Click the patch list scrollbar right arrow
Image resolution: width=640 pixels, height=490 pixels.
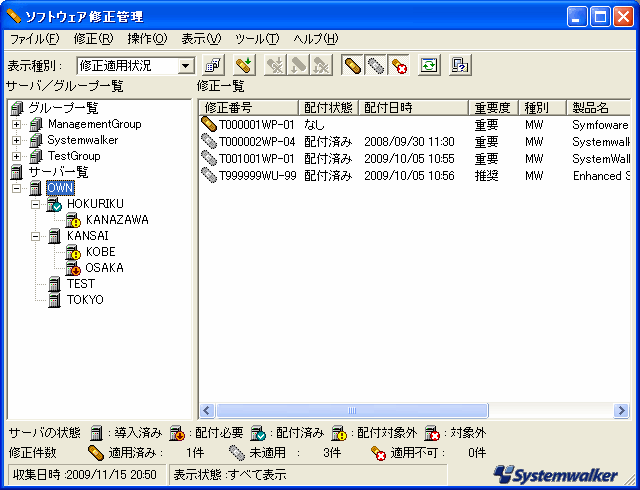pyautogui.click(x=621, y=410)
